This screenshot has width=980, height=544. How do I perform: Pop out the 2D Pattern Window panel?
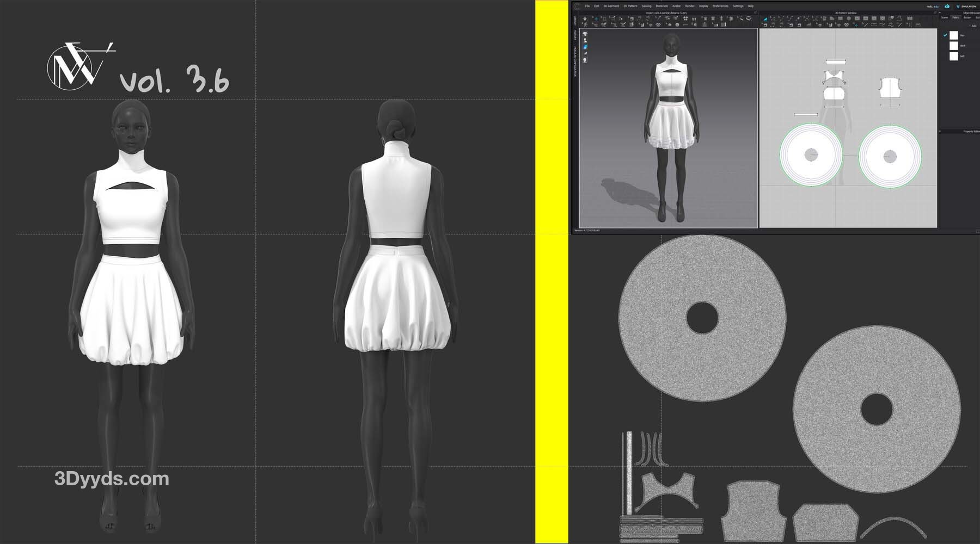(x=935, y=13)
